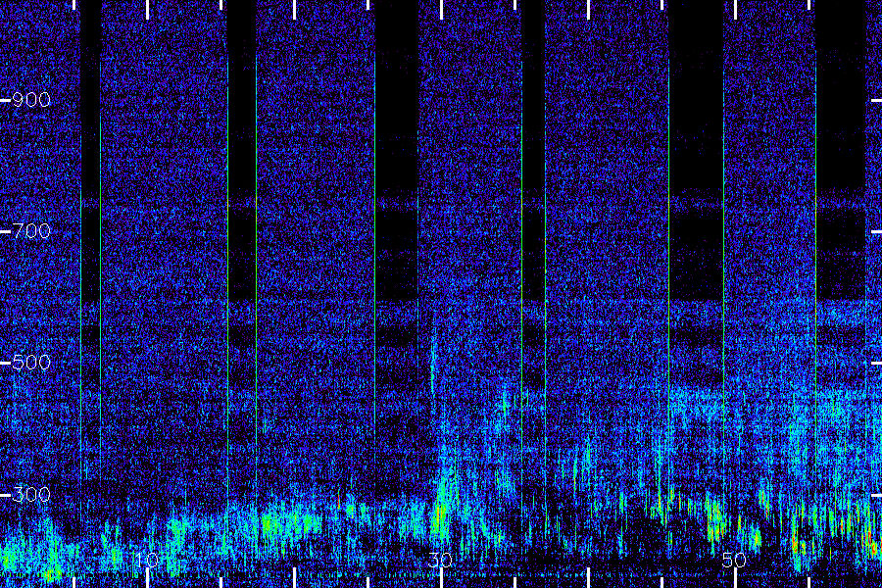This screenshot has width=882, height=588.
Task: Select the 50 time axis label
Action: (735, 560)
